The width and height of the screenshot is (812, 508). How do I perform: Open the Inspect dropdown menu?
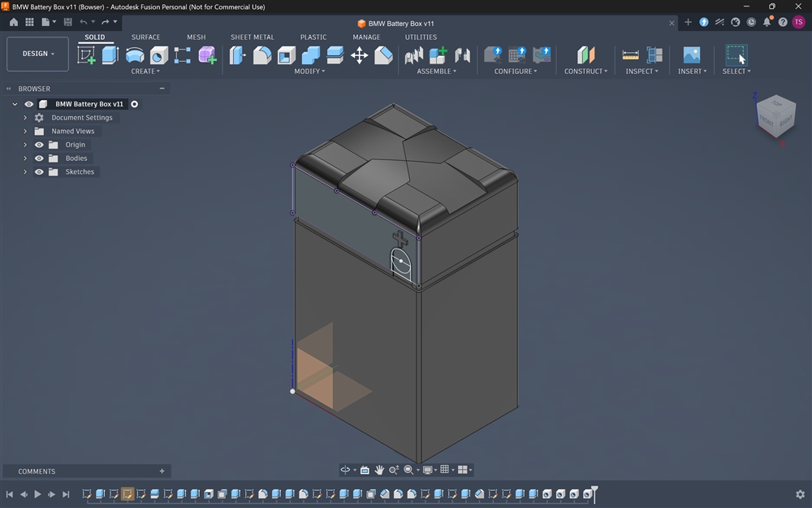click(641, 71)
